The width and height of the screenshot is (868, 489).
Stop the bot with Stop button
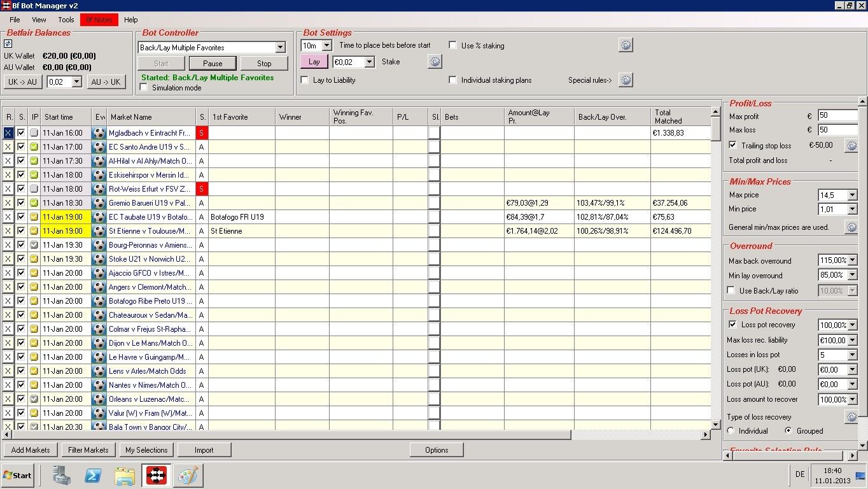click(264, 63)
